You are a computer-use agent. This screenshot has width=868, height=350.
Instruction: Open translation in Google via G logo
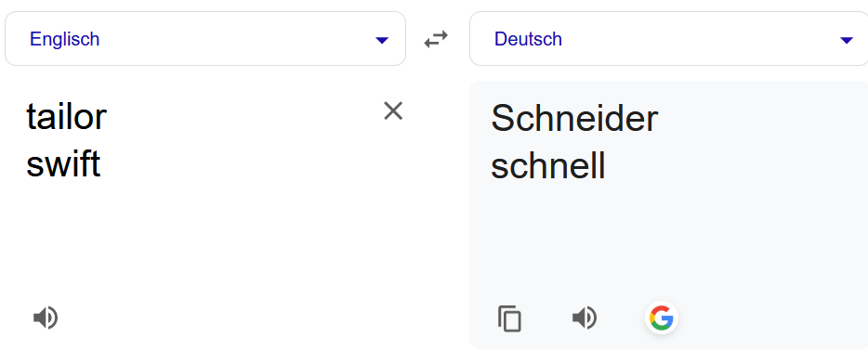tap(662, 318)
